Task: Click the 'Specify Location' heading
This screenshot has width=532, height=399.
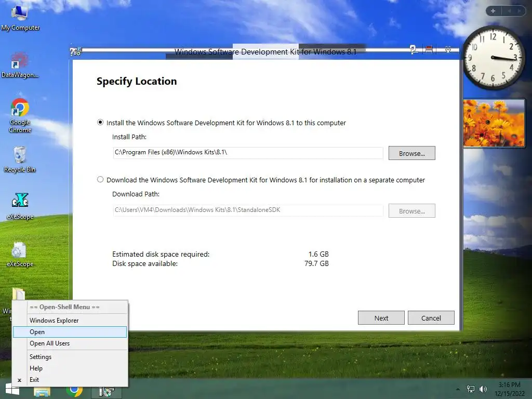Action: click(x=137, y=81)
